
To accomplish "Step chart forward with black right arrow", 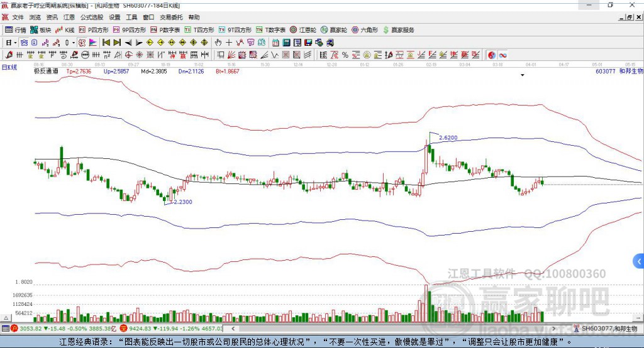I will click(139, 43).
